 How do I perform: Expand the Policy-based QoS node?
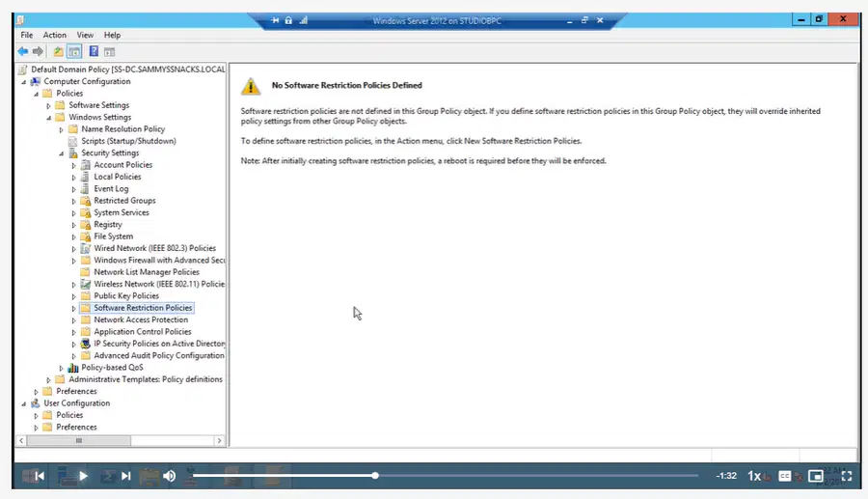[x=62, y=369]
